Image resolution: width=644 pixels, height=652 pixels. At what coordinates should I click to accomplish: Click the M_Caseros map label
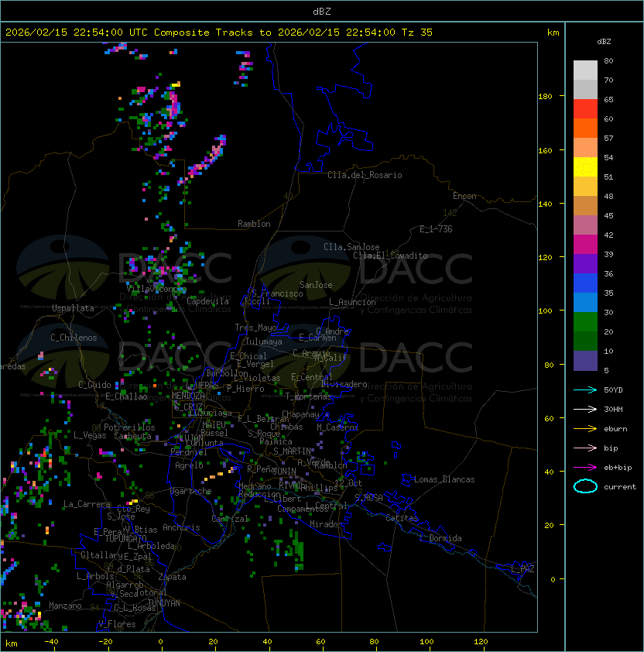tap(337, 427)
